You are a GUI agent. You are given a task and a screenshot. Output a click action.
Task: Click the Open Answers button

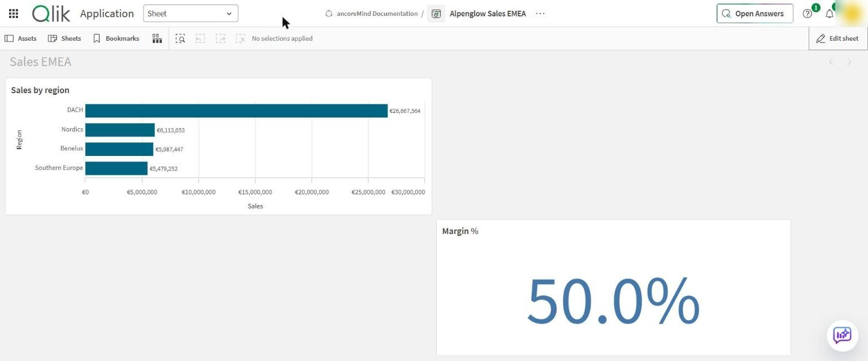[754, 14]
